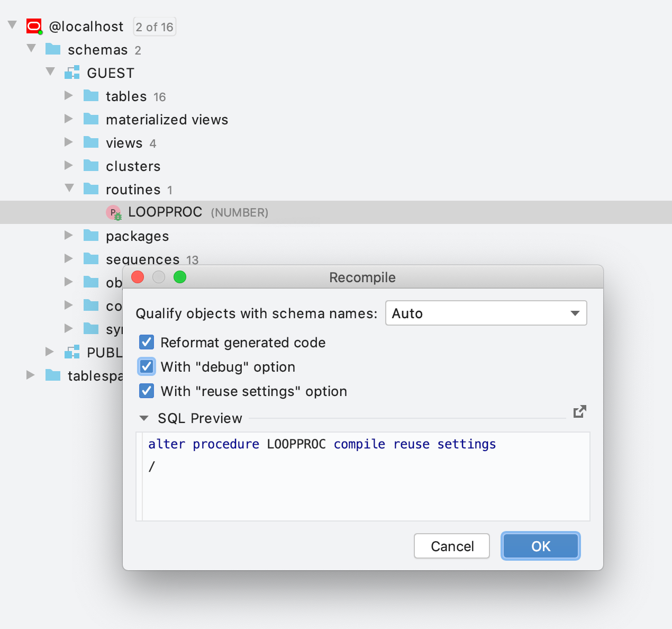Click inside the SQL preview text area
The width and height of the screenshot is (672, 629).
tap(365, 487)
